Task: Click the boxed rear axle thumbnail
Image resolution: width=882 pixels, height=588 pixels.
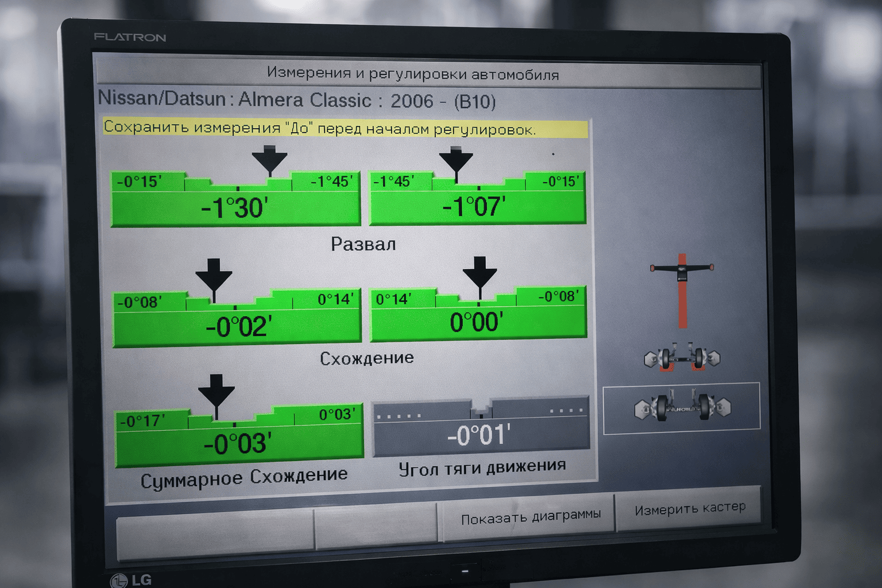Action: (682, 408)
